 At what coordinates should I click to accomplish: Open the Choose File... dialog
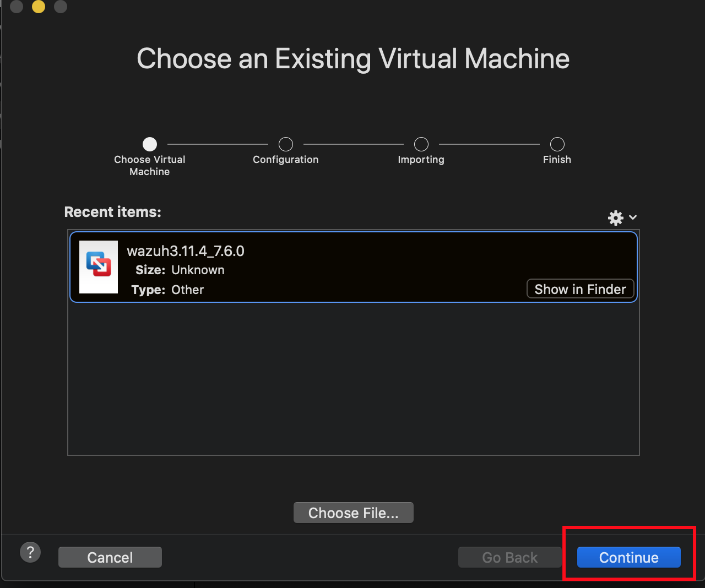pyautogui.click(x=353, y=513)
